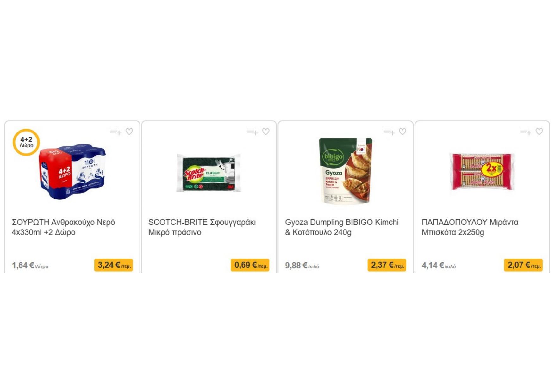Viewport: 555px width, 392px height.
Task: Add SCOTCH-BRITE sponge to shopping list
Action: tap(252, 132)
